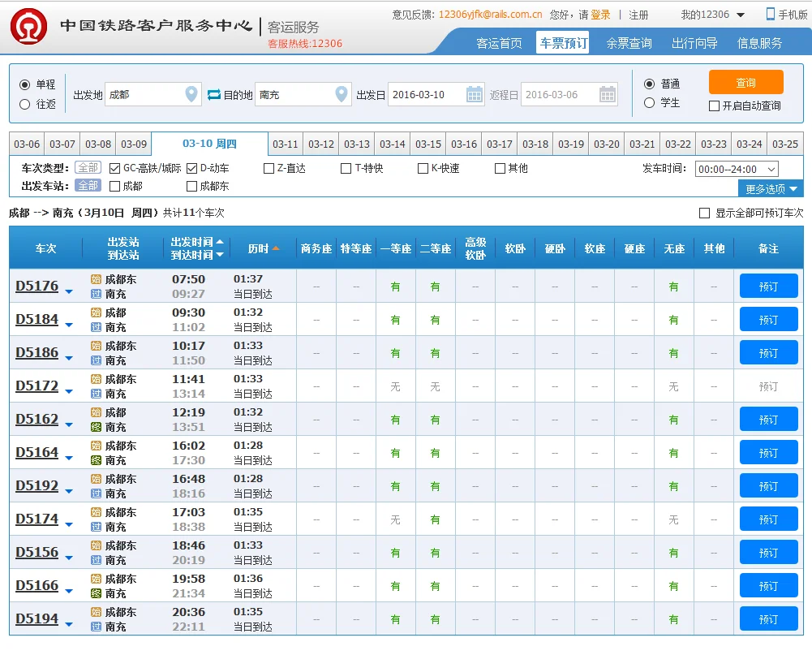The height and width of the screenshot is (655, 812).
Task: Enable the Z-直达 train type checkbox
Action: coord(269,168)
